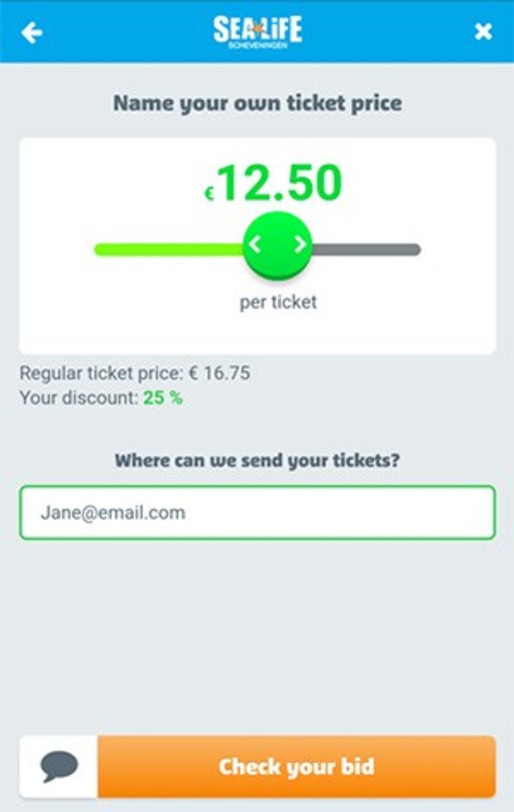Click the 'per ticket' label
This screenshot has width=514, height=812.
click(x=278, y=302)
